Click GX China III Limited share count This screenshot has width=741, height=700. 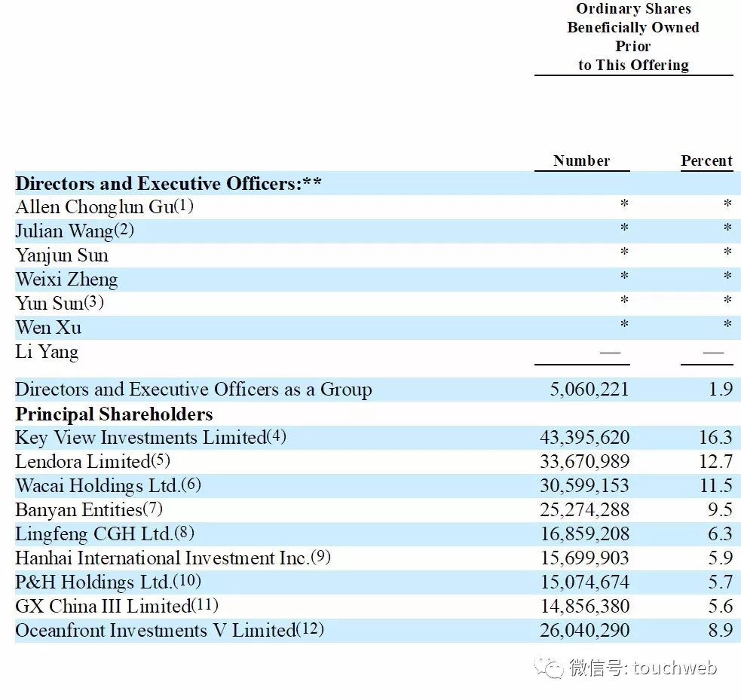[584, 607]
